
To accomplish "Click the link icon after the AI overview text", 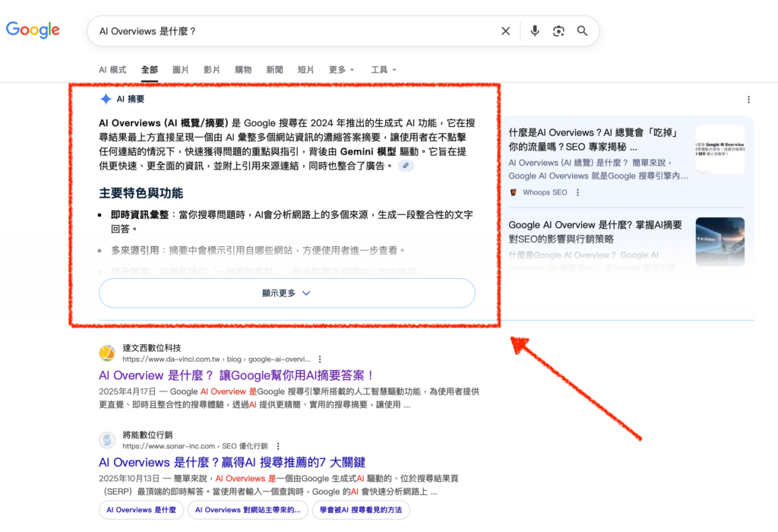I will 406,166.
